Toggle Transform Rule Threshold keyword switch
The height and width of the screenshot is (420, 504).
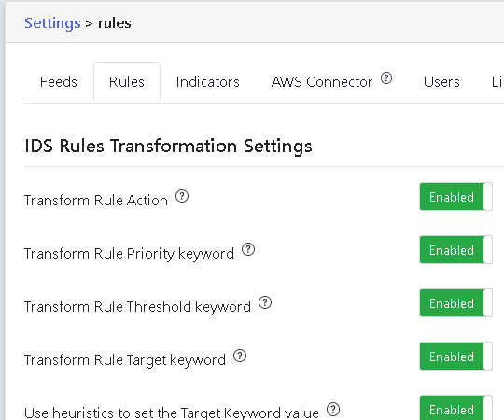(x=455, y=303)
